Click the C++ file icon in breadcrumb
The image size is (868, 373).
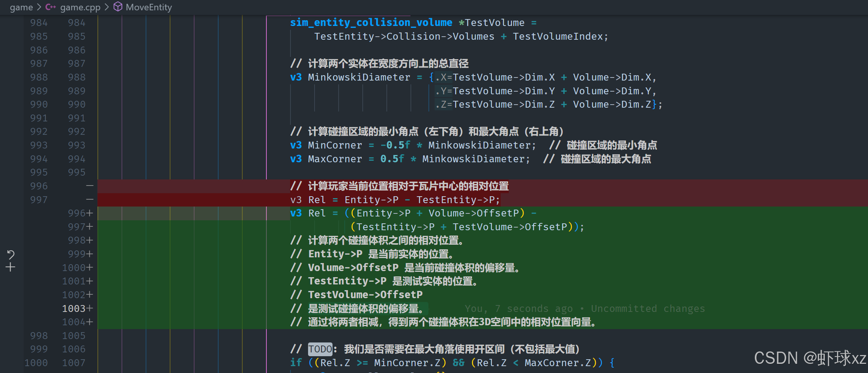coord(51,7)
